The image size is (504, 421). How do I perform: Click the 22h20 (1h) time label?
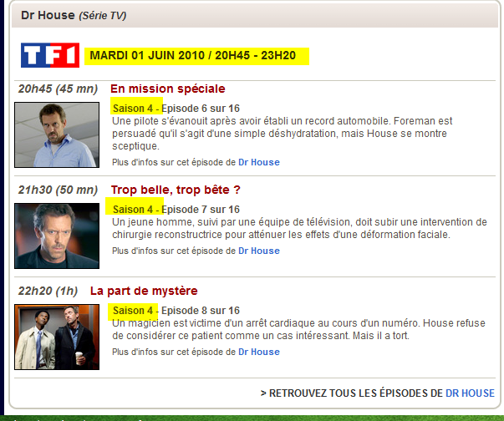[48, 291]
